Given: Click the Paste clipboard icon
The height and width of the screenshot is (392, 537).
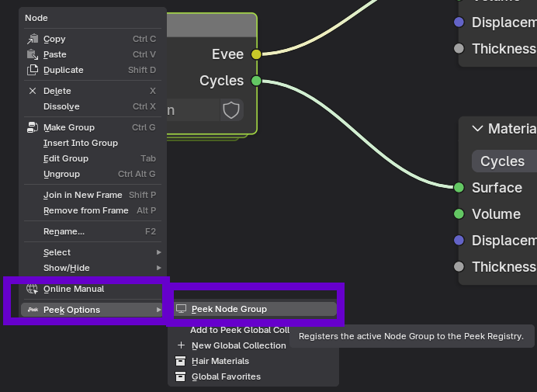Looking at the screenshot, I should tap(33, 54).
